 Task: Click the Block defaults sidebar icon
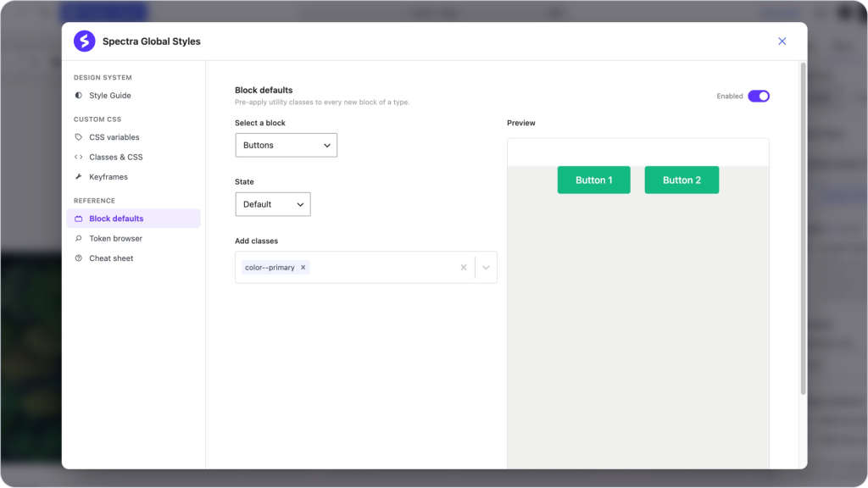coord(79,219)
